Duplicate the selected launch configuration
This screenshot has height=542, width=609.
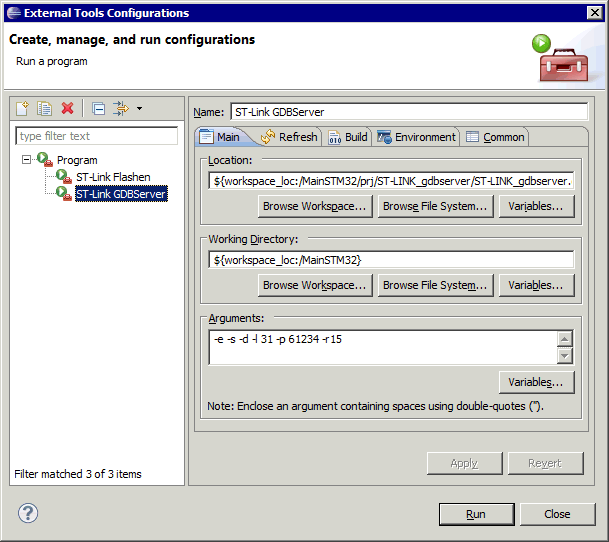[x=44, y=108]
